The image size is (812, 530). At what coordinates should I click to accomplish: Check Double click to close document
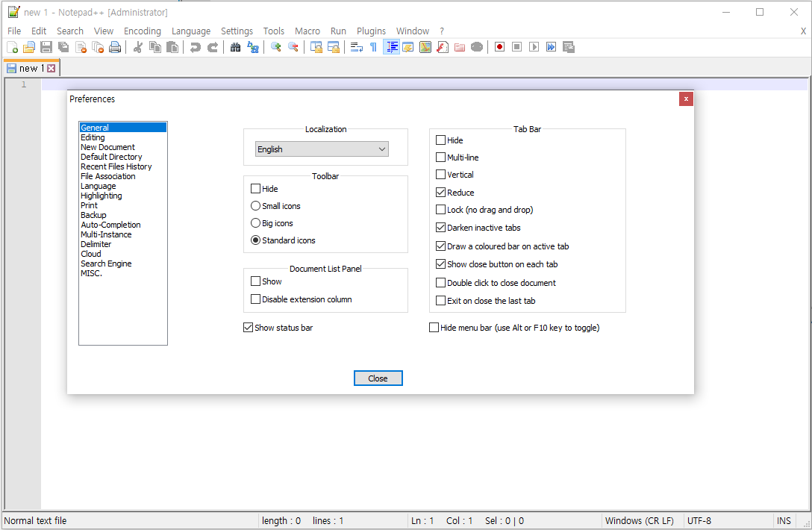(440, 283)
